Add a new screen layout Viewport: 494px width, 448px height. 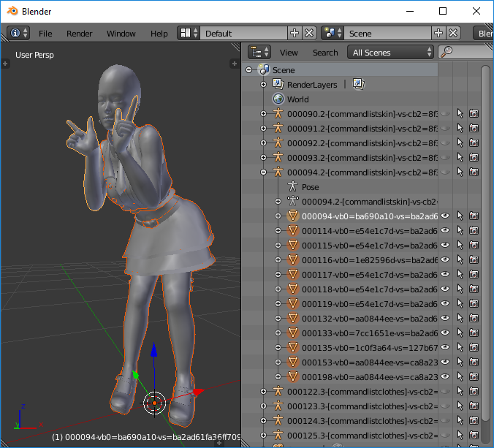[x=294, y=33]
